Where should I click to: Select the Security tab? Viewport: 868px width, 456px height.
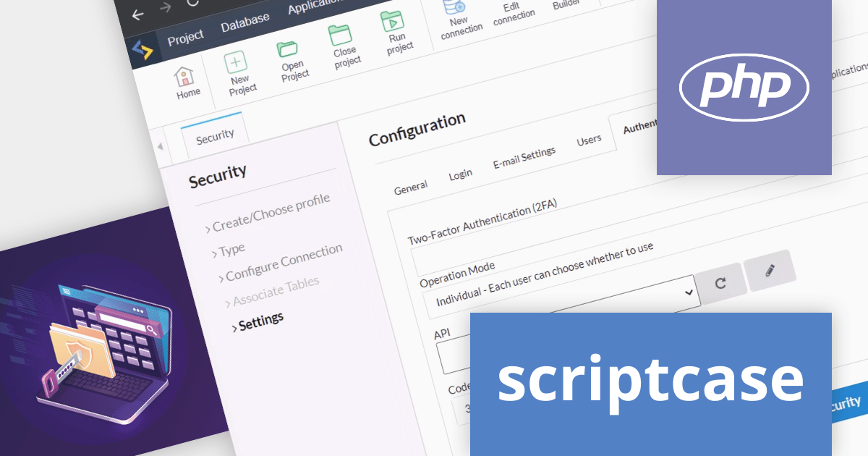point(215,135)
